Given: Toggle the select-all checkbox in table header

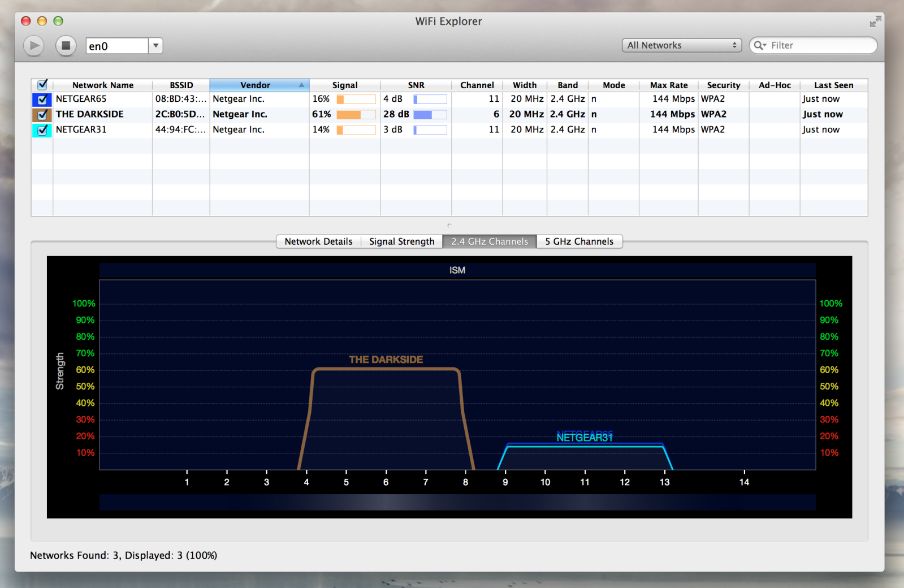Looking at the screenshot, I should pos(42,85).
